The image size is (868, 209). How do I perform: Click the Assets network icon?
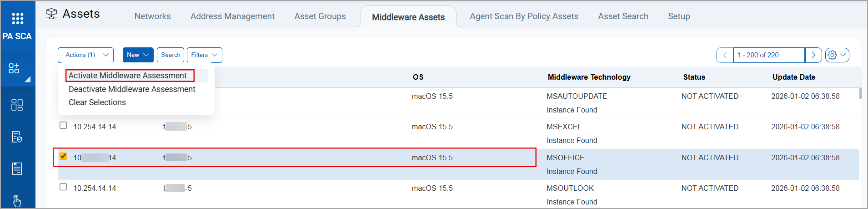(x=51, y=14)
